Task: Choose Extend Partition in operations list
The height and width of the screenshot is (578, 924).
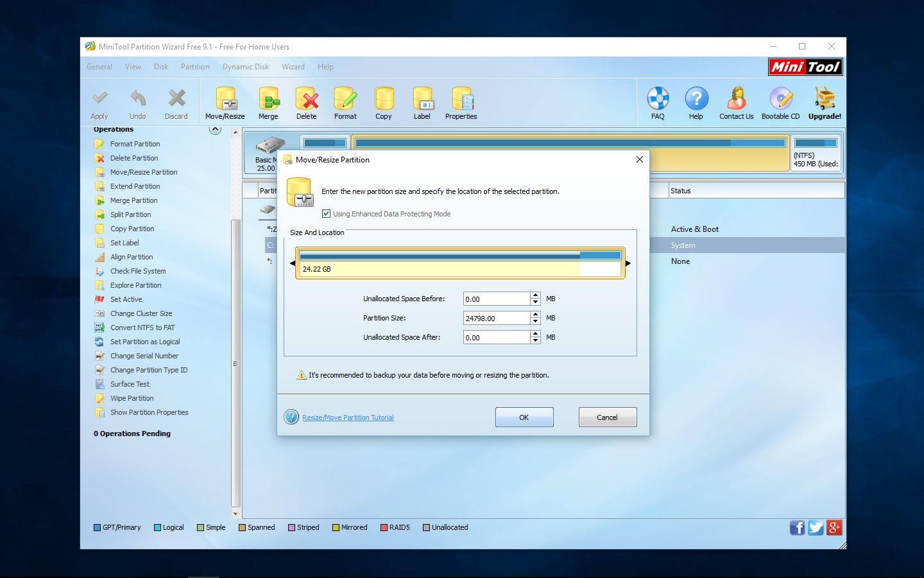Action: point(135,186)
